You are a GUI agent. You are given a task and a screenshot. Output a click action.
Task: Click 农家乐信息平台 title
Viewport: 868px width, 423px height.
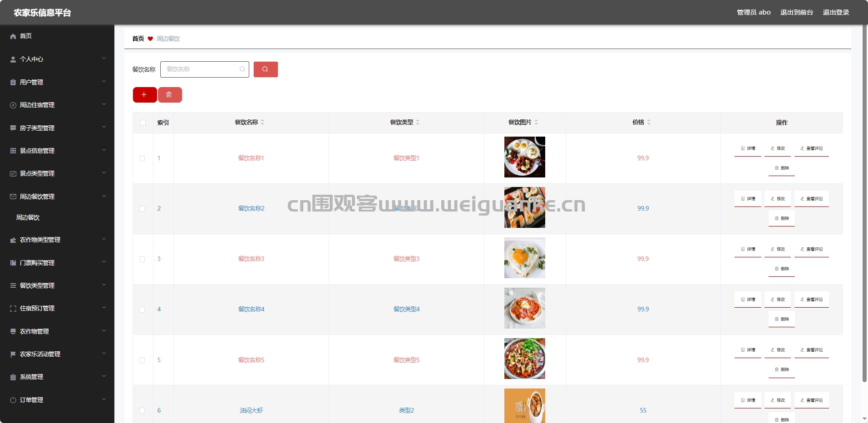point(42,13)
